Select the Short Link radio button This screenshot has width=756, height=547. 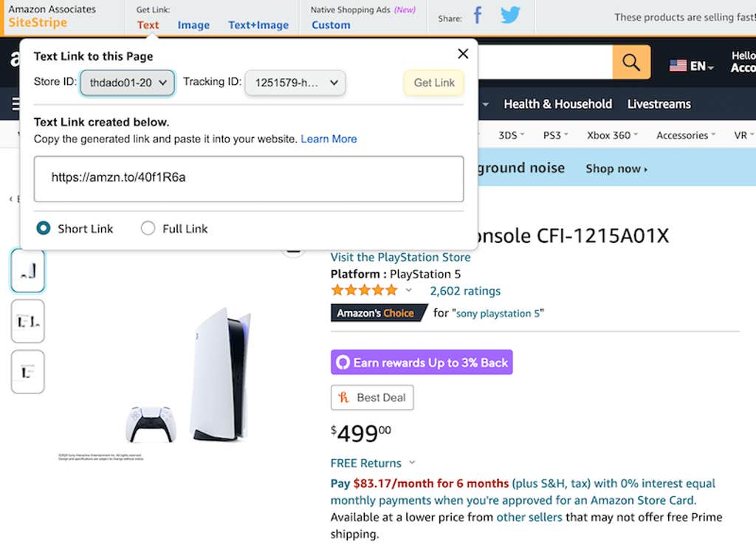44,228
